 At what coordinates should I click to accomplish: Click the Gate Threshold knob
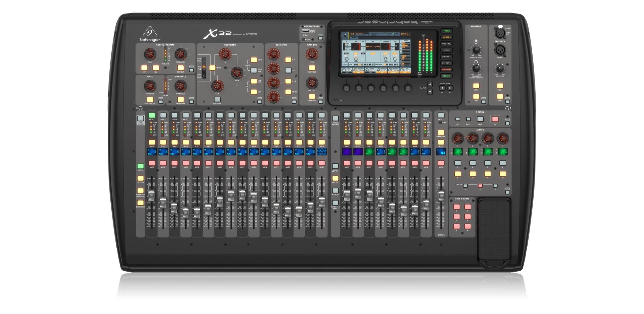click(x=150, y=86)
